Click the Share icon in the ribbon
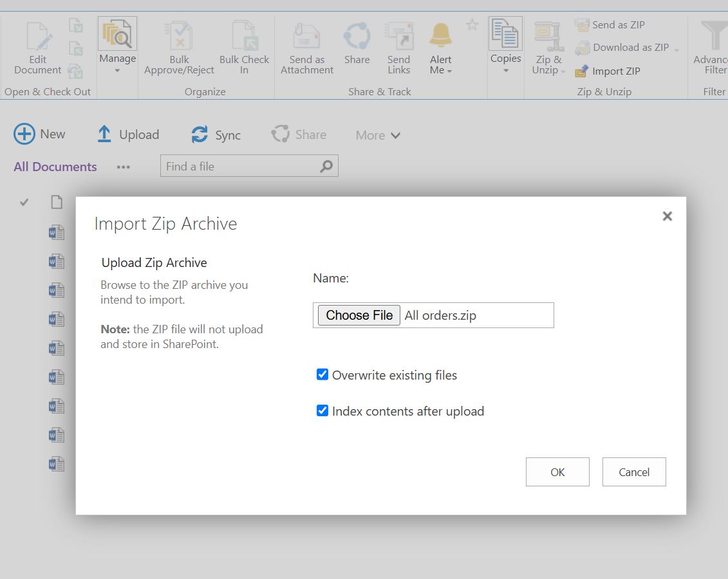The image size is (728, 579). [x=357, y=36]
